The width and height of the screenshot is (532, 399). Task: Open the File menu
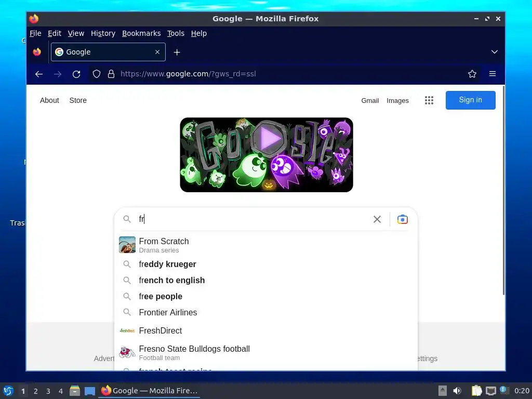[35, 33]
